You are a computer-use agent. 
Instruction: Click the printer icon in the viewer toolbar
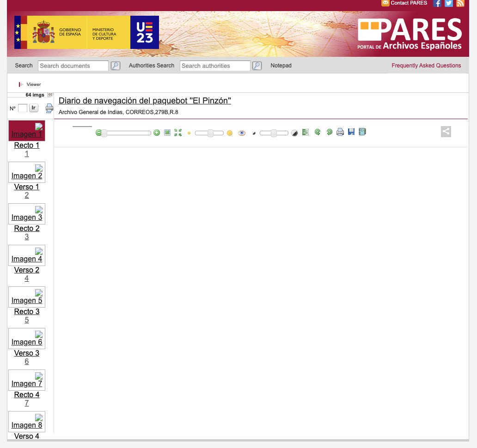[340, 132]
